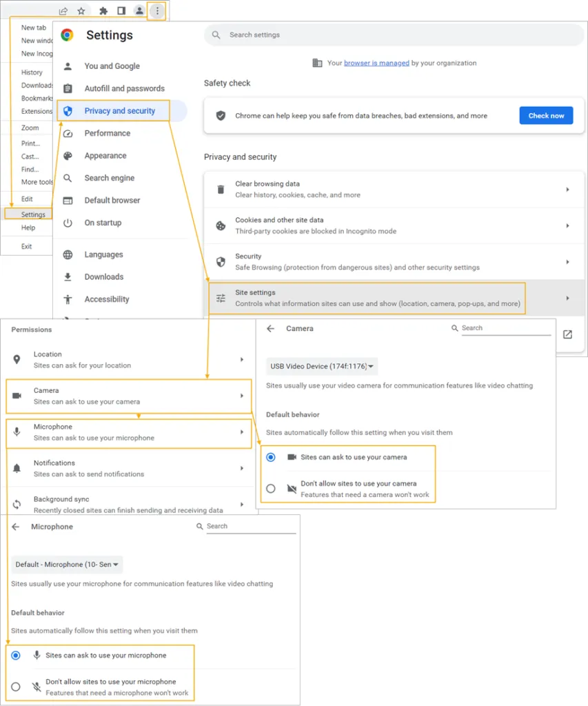The image size is (588, 706).
Task: Select Sites can ask to use your microphone
Action: click(16, 656)
